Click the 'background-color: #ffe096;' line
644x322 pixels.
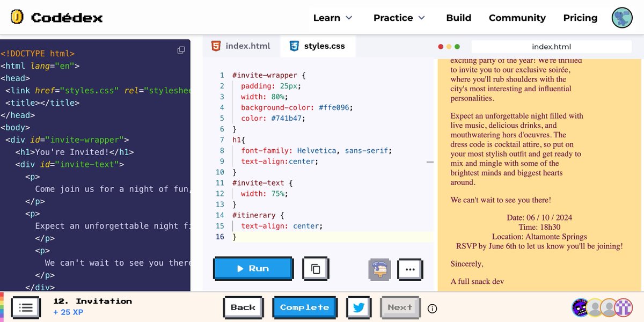297,107
